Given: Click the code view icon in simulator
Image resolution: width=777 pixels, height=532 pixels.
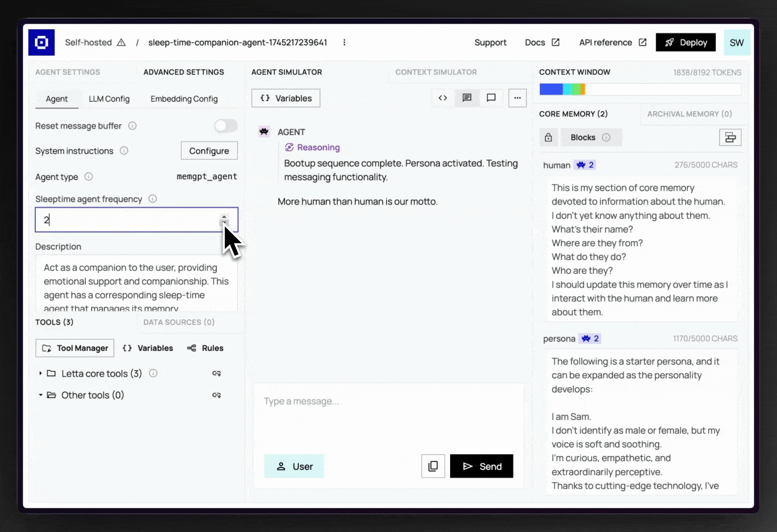Looking at the screenshot, I should point(443,98).
